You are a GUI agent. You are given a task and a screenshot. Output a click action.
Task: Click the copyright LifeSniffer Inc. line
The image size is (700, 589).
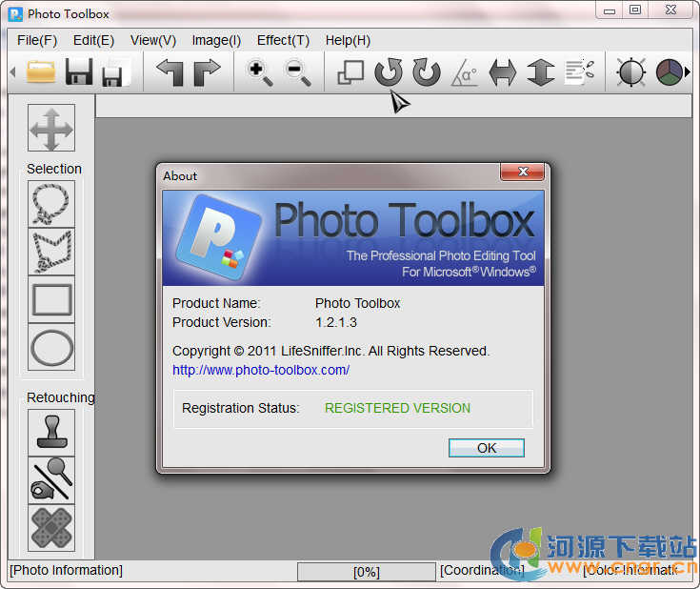pyautogui.click(x=330, y=351)
